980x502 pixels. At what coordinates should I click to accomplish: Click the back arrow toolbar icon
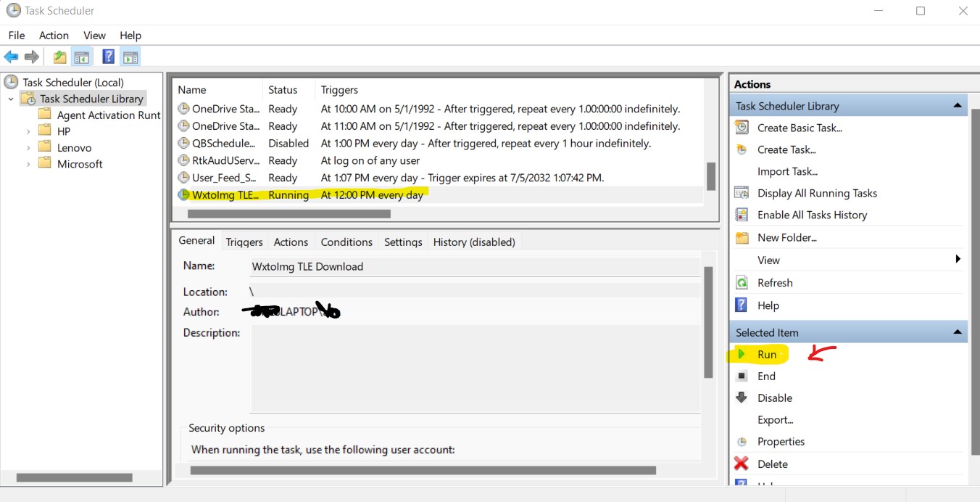[11, 57]
